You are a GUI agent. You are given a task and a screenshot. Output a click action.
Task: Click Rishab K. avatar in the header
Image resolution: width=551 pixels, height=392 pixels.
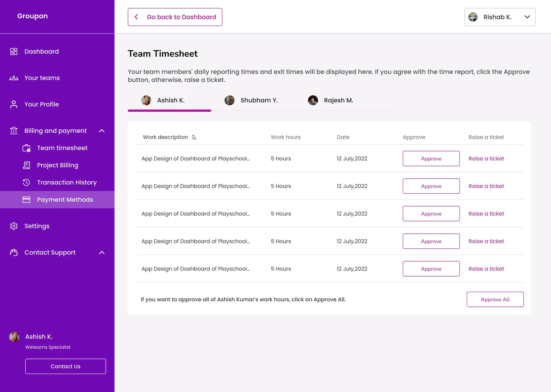(473, 17)
